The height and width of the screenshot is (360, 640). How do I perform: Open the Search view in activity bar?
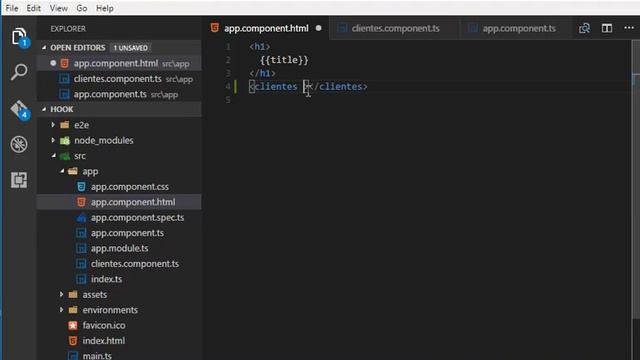pyautogui.click(x=19, y=72)
